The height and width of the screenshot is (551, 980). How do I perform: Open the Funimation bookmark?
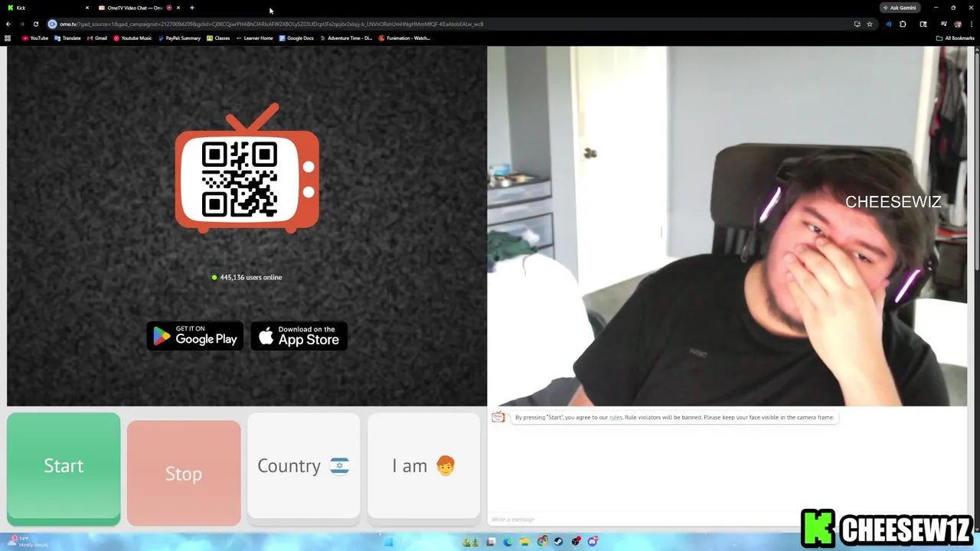pyautogui.click(x=404, y=37)
